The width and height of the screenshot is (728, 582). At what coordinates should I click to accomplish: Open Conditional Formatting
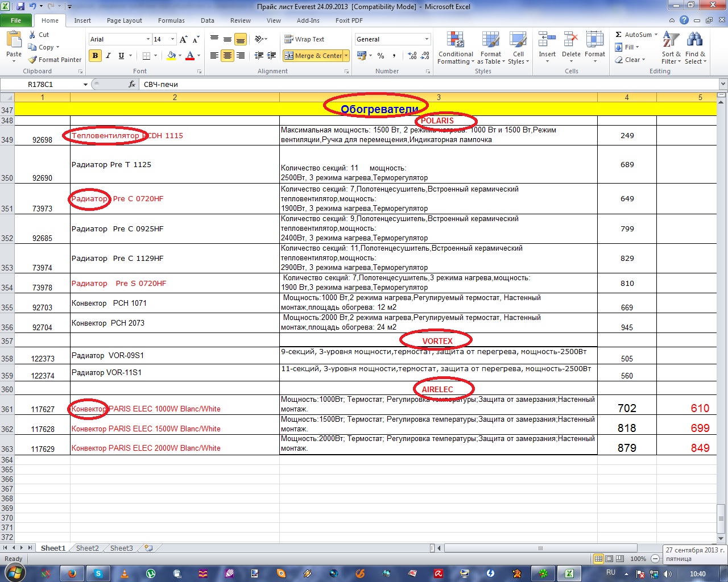(456, 48)
